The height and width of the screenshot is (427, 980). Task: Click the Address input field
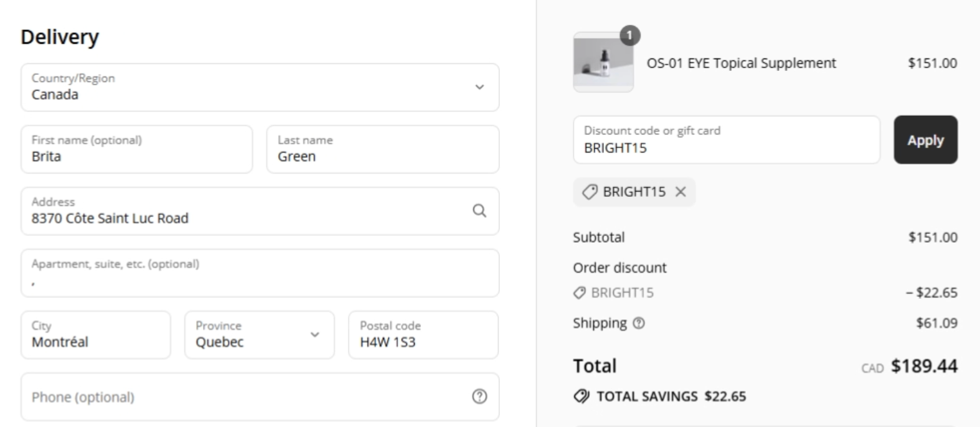[x=260, y=211]
